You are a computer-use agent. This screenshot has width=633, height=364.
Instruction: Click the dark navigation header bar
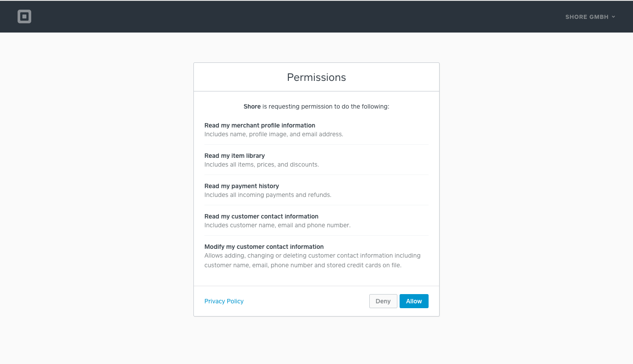pos(316,17)
